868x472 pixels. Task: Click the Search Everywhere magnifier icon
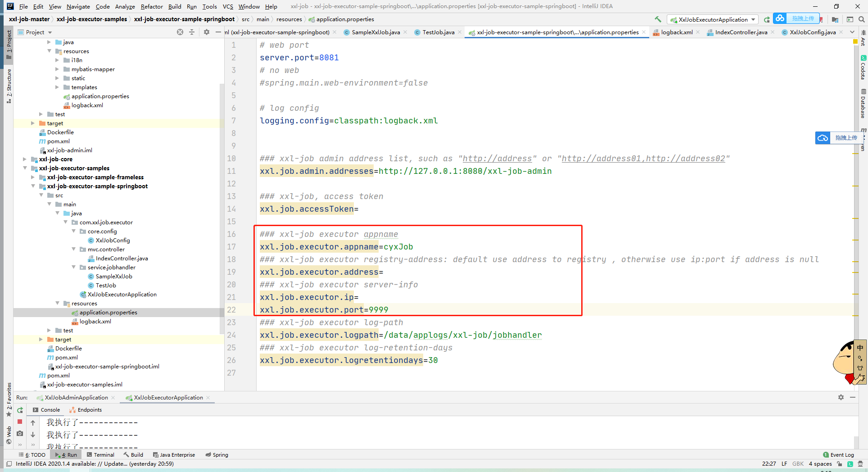(861, 19)
